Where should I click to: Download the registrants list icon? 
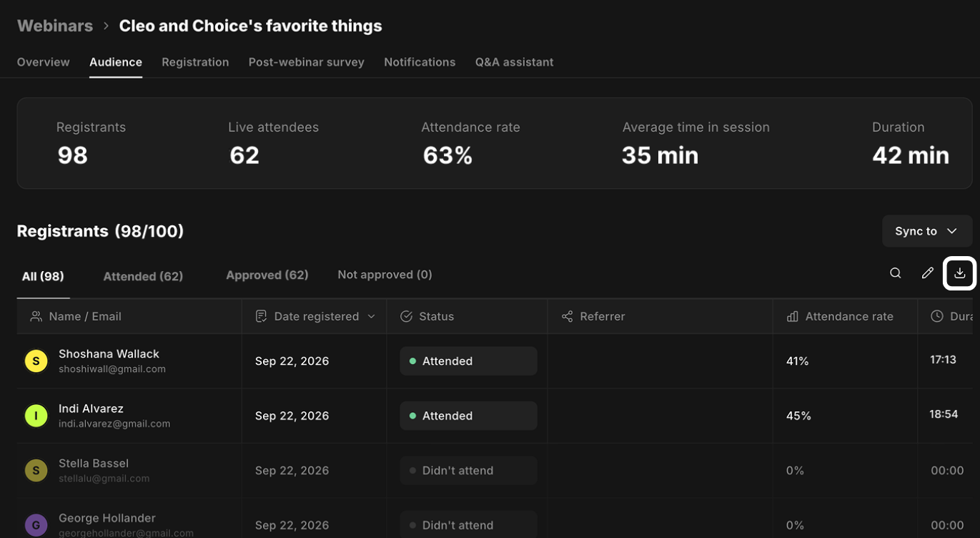[x=960, y=273]
